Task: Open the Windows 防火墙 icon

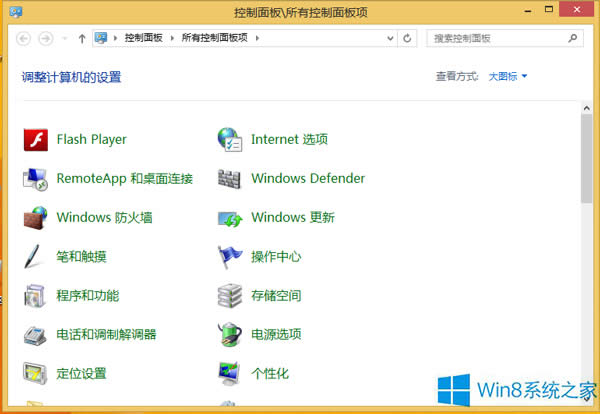Action: [36, 218]
